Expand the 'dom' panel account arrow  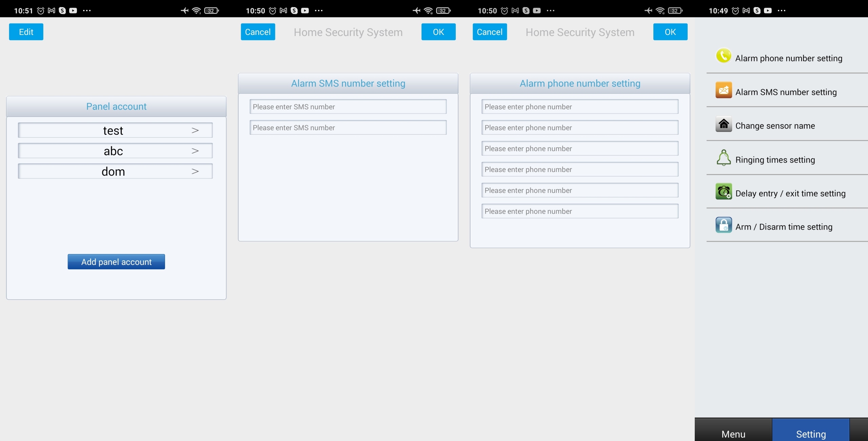pos(195,172)
